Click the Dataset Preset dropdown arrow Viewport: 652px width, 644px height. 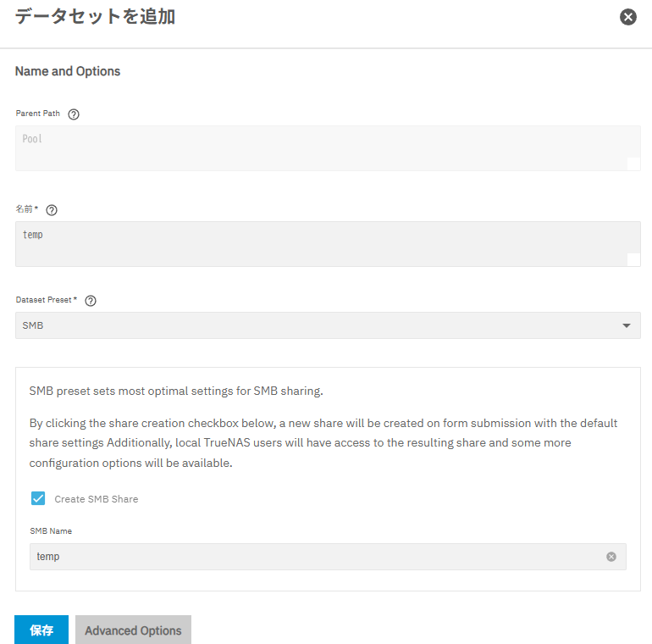click(626, 325)
